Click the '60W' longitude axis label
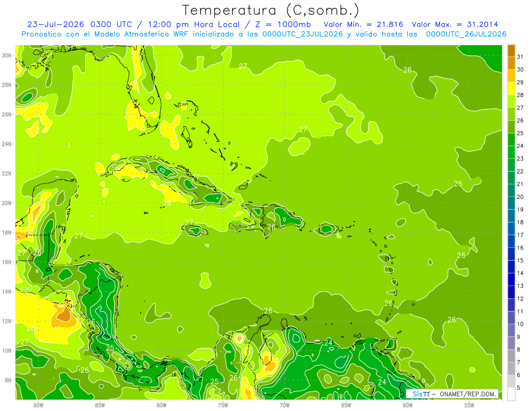 (408, 405)
